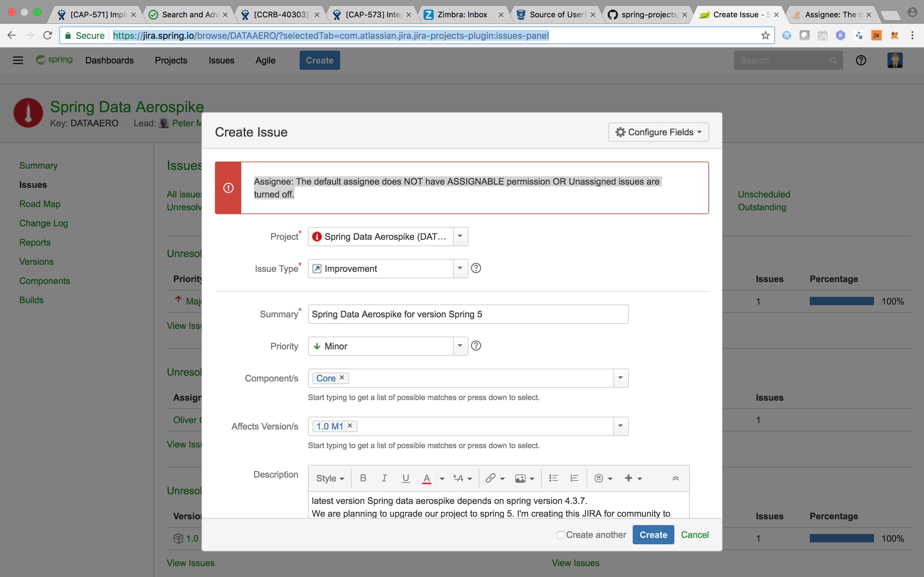Click the Issue Type help icon
The height and width of the screenshot is (577, 924).
(x=476, y=268)
